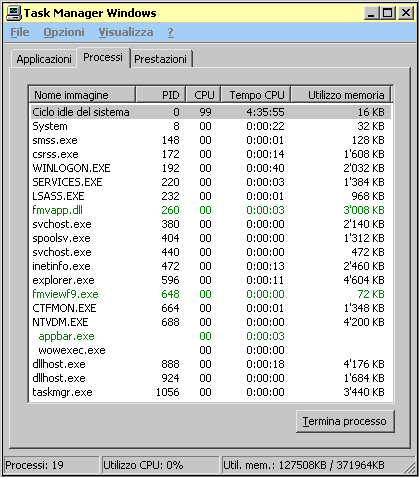Sort by Tempo CPU column header
Viewport: 419px width, 477px height.
pyautogui.click(x=256, y=95)
